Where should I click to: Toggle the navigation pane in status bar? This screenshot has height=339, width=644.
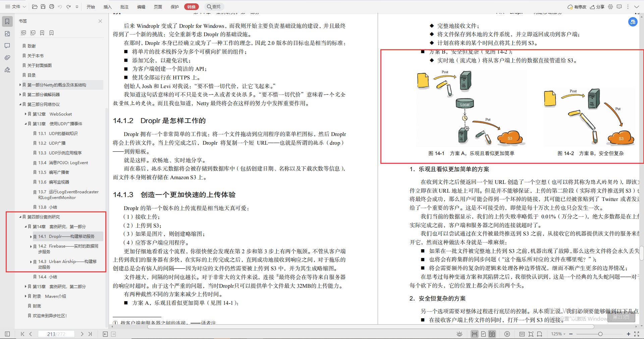[x=7, y=334]
